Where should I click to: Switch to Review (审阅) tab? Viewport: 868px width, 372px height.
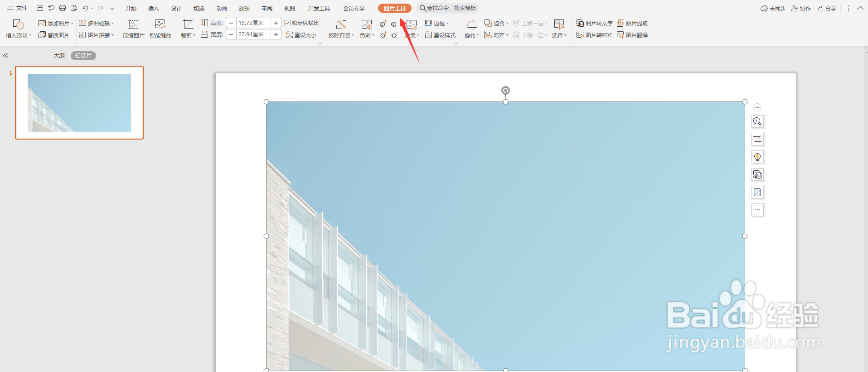coord(267,8)
